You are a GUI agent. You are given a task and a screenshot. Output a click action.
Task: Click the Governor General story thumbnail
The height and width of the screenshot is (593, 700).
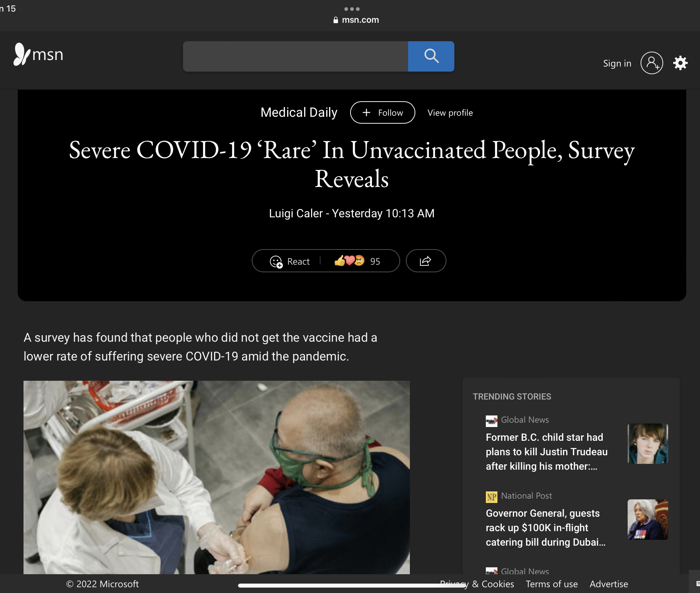pyautogui.click(x=648, y=520)
